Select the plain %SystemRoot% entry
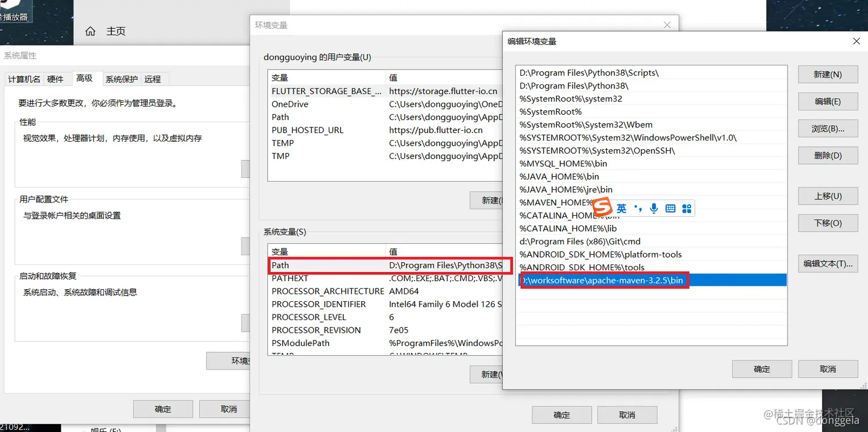The width and height of the screenshot is (868, 432). pyautogui.click(x=651, y=112)
